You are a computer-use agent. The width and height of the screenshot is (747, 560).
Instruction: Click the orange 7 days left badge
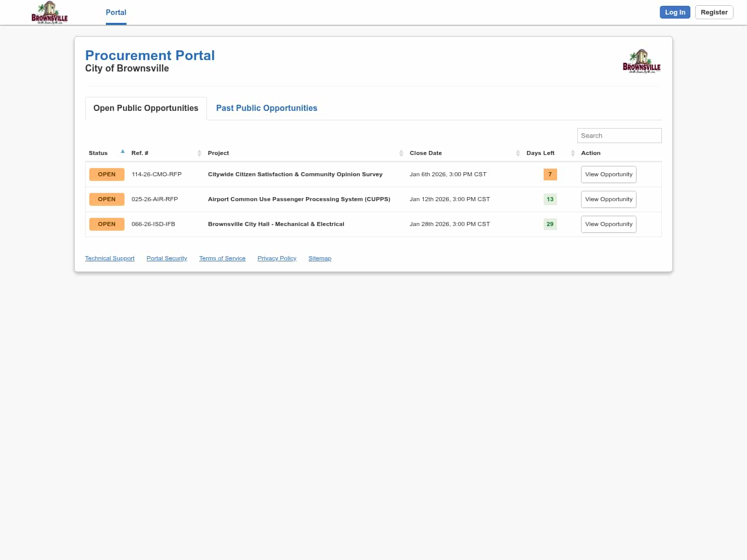[x=550, y=174]
